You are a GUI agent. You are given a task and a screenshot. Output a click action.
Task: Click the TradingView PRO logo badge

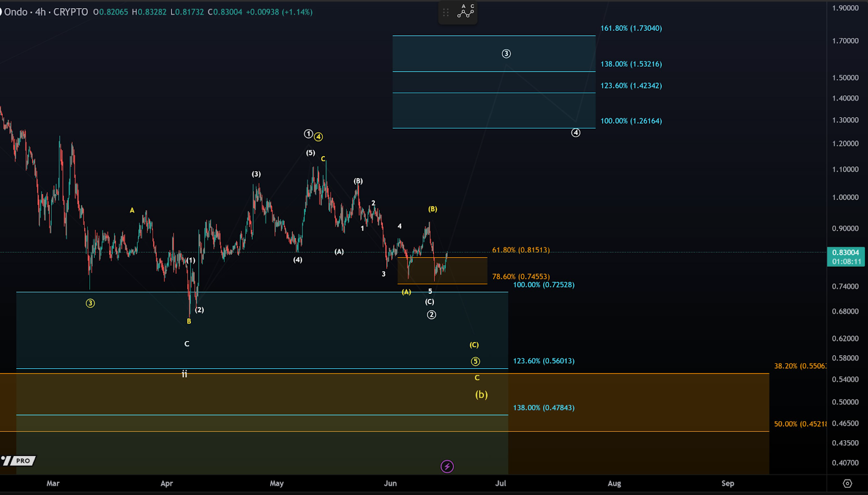[18, 461]
